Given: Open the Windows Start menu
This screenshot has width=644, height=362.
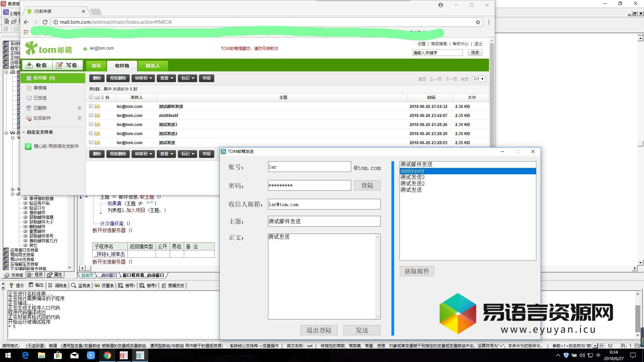Looking at the screenshot, I should (x=8, y=355).
